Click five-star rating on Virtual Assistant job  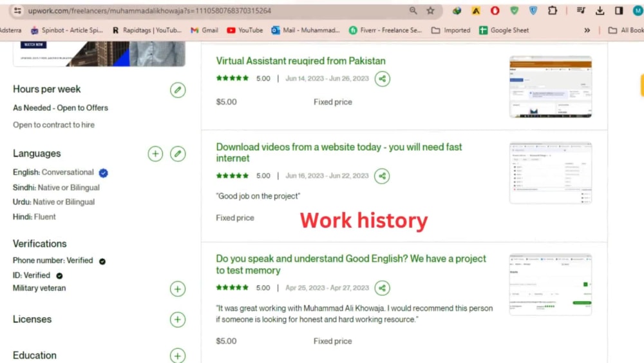(232, 78)
